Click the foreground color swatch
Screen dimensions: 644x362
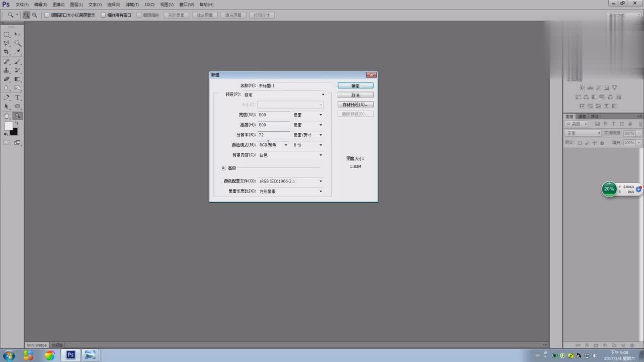click(8, 126)
